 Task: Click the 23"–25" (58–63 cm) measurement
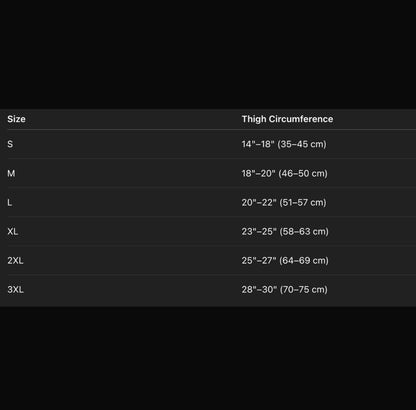[x=285, y=231]
